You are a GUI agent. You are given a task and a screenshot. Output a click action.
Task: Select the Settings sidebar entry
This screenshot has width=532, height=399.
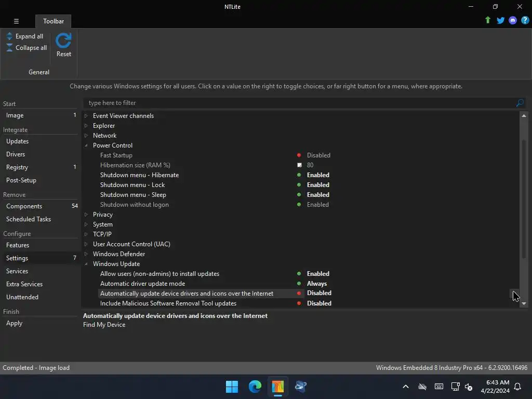pos(41,258)
